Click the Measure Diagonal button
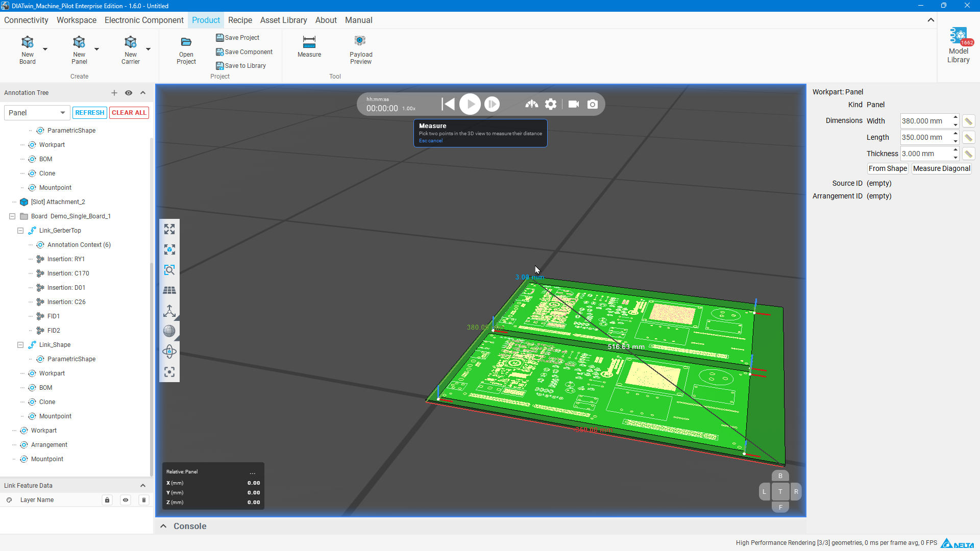This screenshot has width=980, height=551. 941,168
